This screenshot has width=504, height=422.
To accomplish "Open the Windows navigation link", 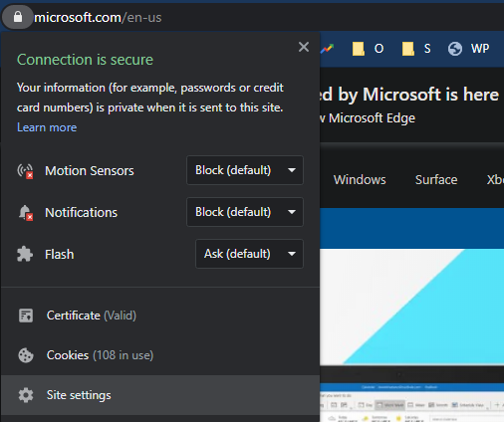I will [360, 180].
